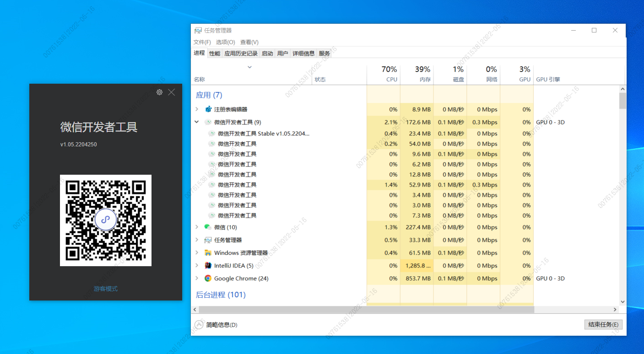This screenshot has width=644, height=354.
Task: Click the Windows 资源管理器 folder icon
Action: (x=208, y=253)
